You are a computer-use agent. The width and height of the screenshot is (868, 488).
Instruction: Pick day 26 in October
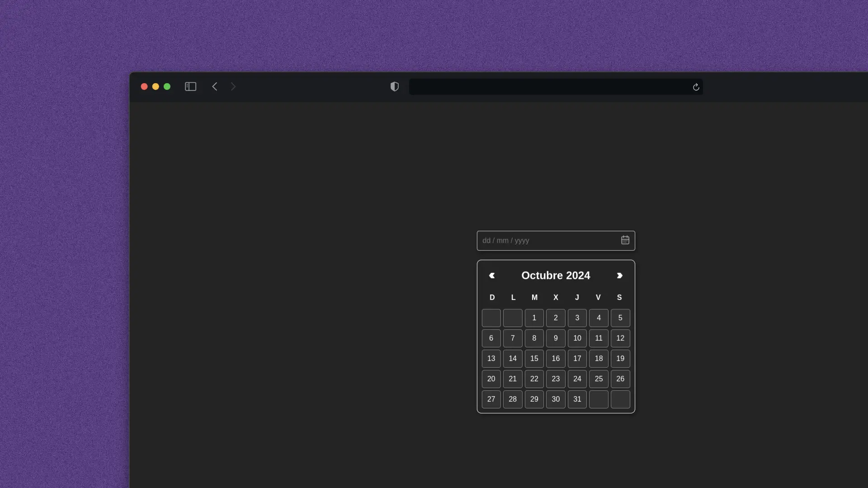coord(620,379)
